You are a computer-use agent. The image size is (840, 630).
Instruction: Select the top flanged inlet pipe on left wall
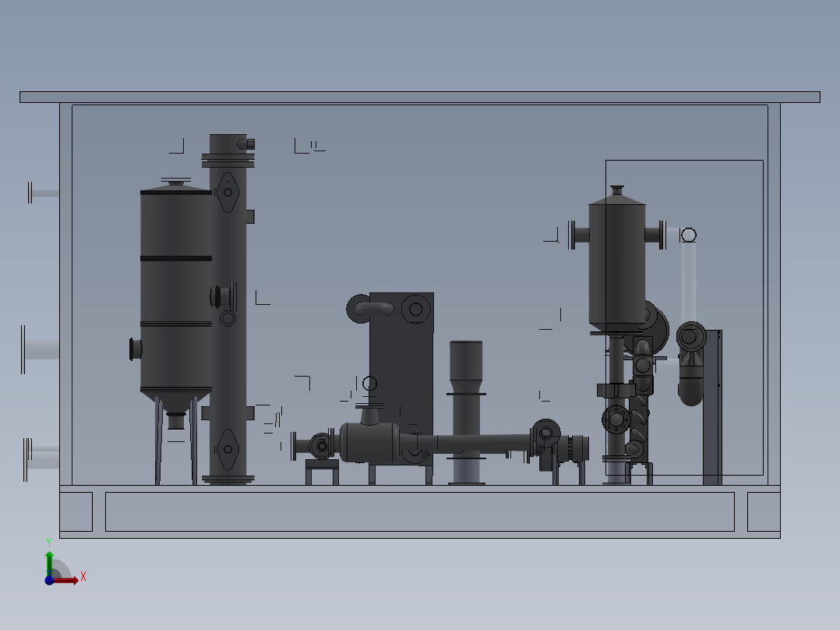point(43,193)
